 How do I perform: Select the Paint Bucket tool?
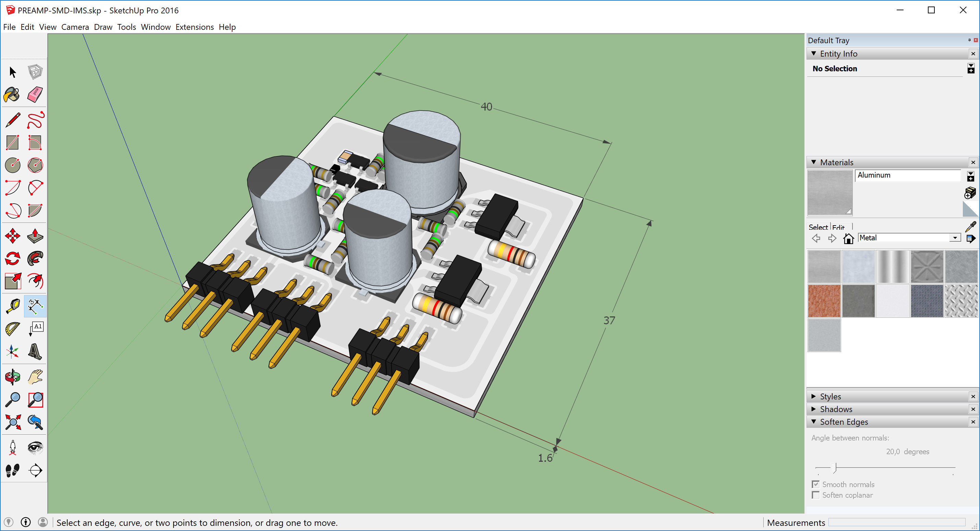point(12,95)
